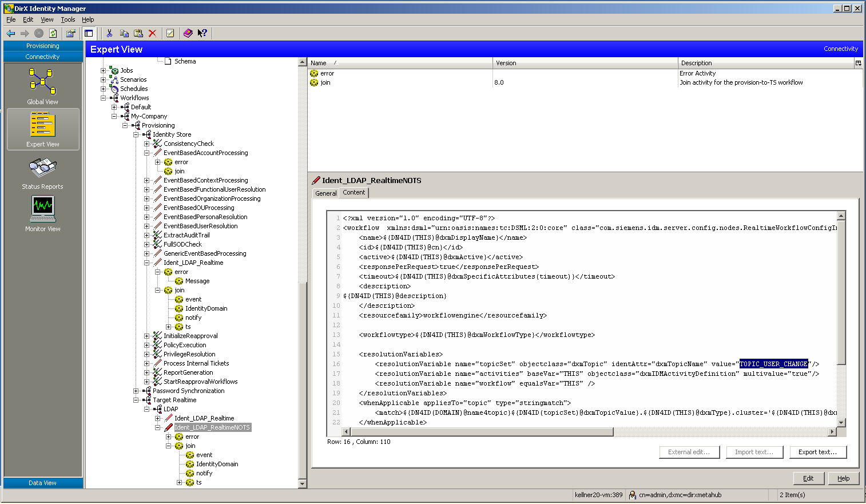Click the Paste clipboard icon
866x504 pixels.
[138, 33]
